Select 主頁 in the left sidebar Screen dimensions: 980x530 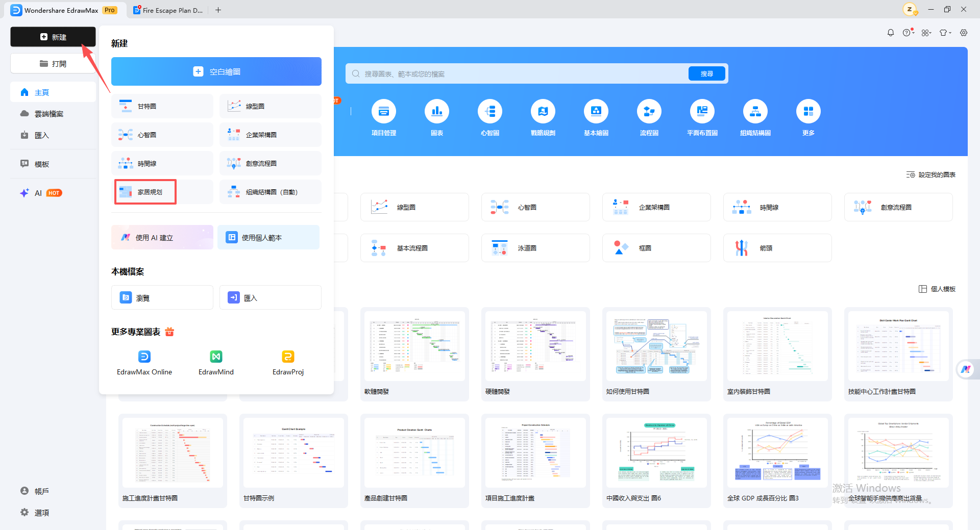pyautogui.click(x=53, y=92)
